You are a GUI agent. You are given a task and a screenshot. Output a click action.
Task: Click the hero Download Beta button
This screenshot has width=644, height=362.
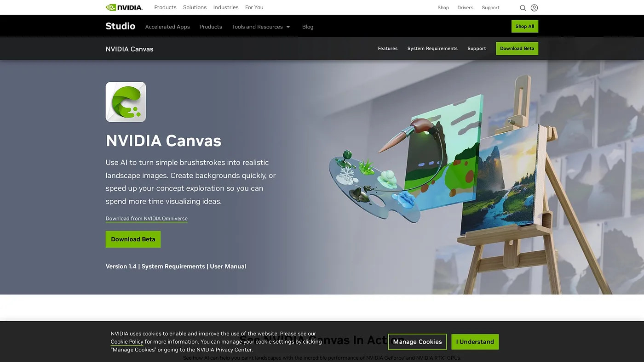[x=133, y=239]
